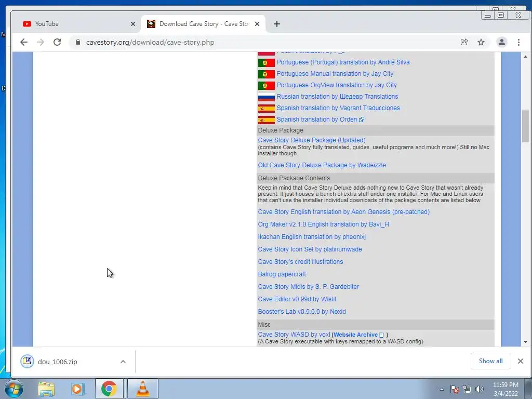Close the Download Cave Story tab

257,24
